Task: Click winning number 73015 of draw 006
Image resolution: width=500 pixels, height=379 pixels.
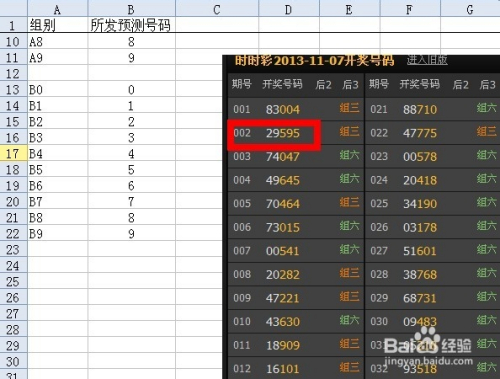Action: click(x=283, y=227)
